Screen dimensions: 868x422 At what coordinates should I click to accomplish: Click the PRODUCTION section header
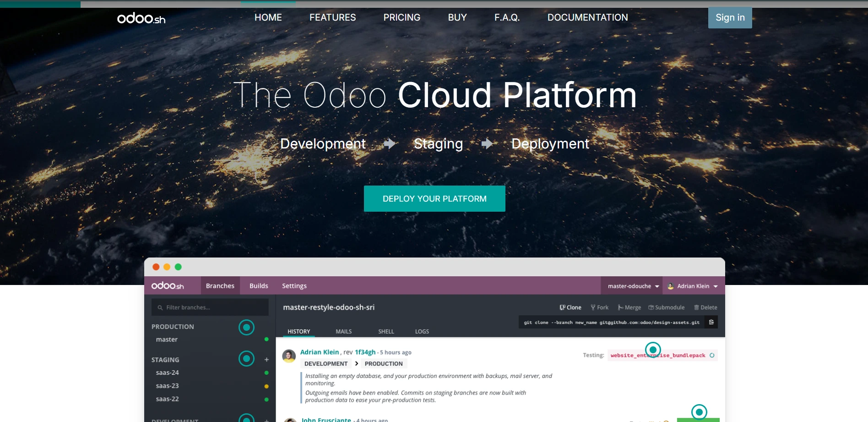pos(173,327)
